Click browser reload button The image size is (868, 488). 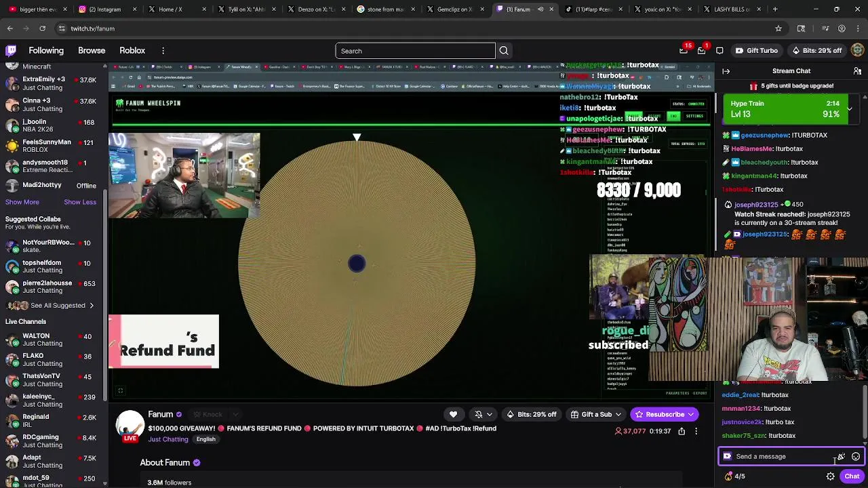tap(42, 28)
